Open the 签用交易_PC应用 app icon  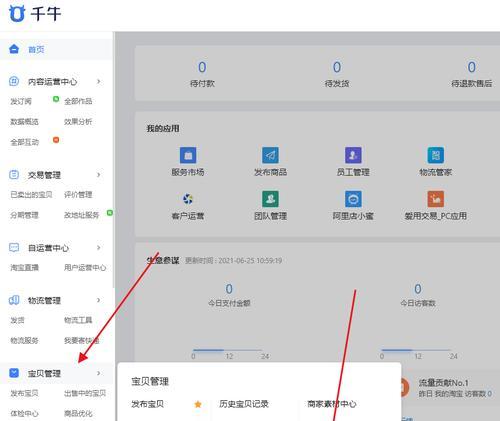pos(436,199)
